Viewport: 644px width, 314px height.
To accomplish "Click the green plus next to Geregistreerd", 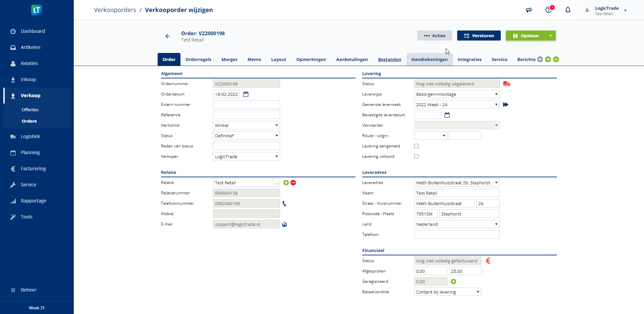I will 453,281.
